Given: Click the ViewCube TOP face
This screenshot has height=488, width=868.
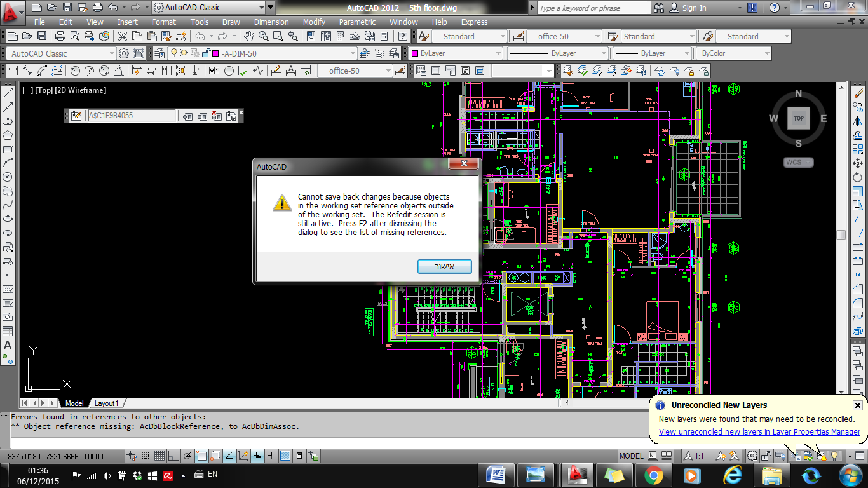Looking at the screenshot, I should click(x=799, y=118).
